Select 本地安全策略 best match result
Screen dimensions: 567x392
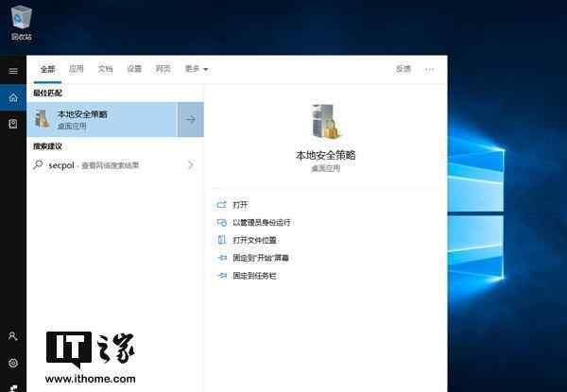coord(102,120)
